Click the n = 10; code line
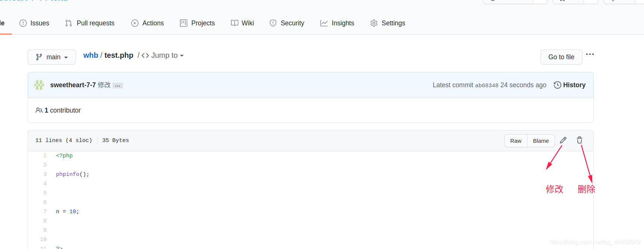644x249 pixels. tap(67, 211)
